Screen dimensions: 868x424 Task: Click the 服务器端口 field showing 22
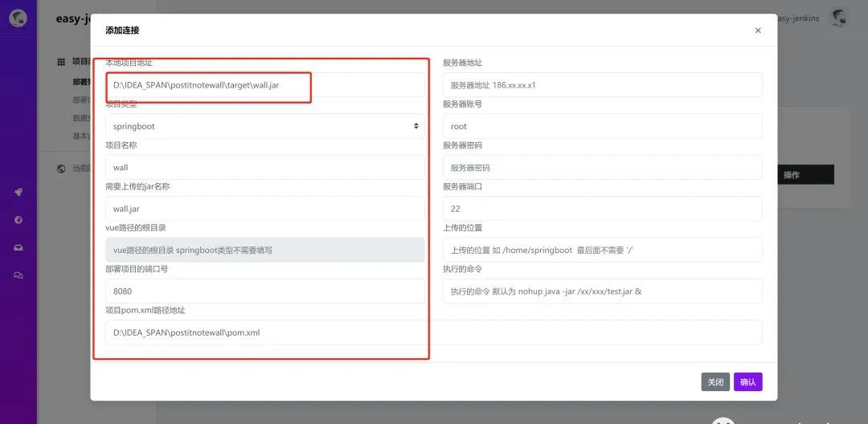tap(602, 209)
